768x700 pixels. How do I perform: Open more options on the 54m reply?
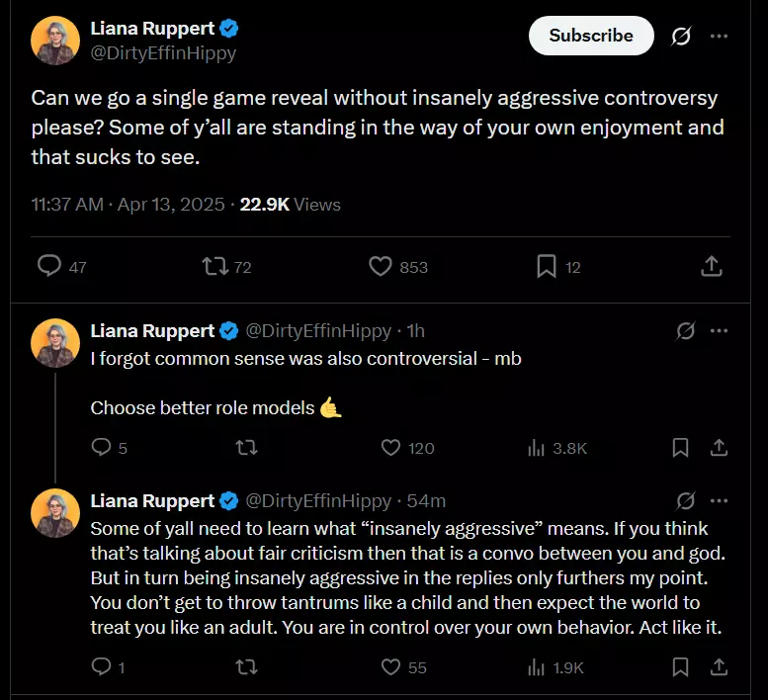pyautogui.click(x=719, y=500)
